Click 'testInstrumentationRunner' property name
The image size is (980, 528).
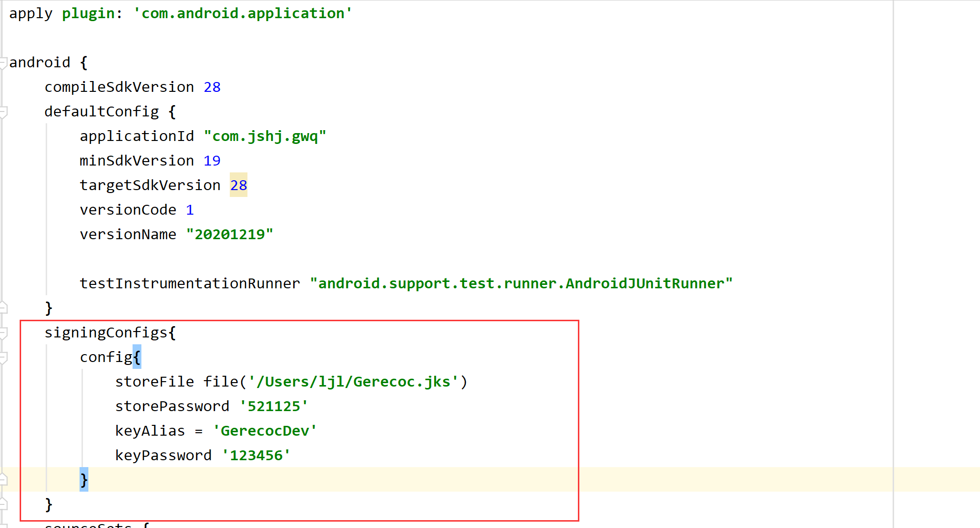click(190, 283)
